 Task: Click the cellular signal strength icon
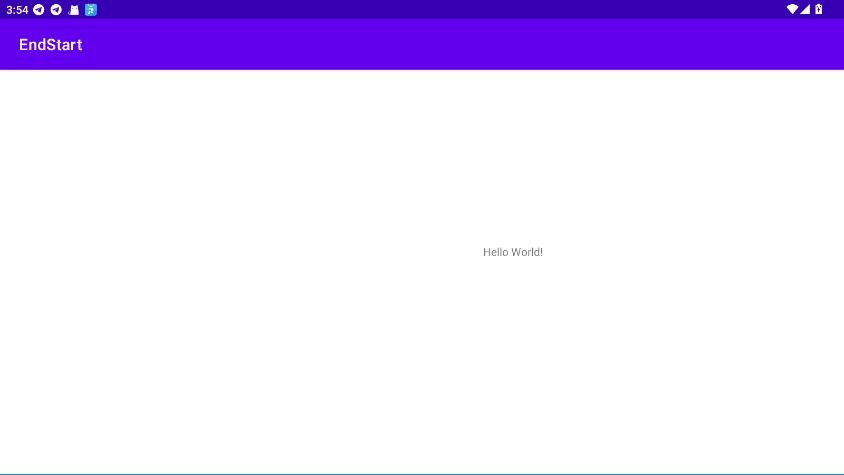point(805,9)
